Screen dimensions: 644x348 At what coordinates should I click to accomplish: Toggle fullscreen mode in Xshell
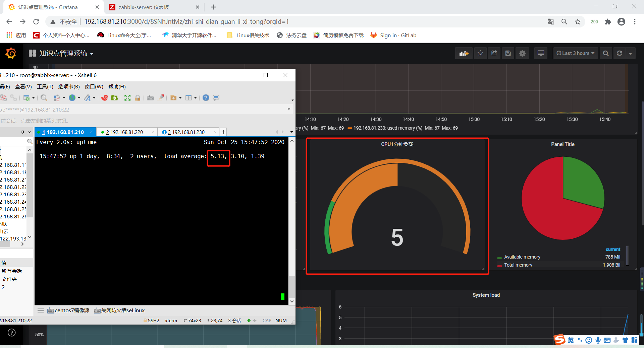click(x=127, y=98)
